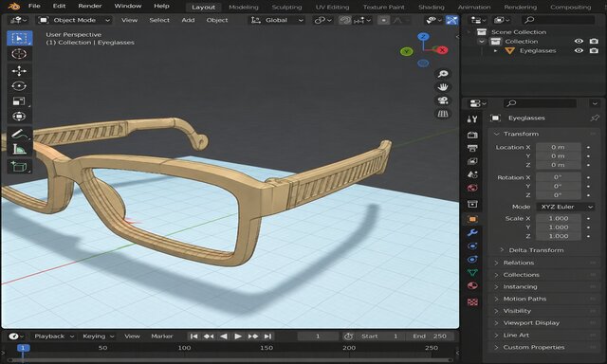The height and width of the screenshot is (364, 607).
Task: Expand the Eyeglasses tree item
Action: click(x=495, y=50)
